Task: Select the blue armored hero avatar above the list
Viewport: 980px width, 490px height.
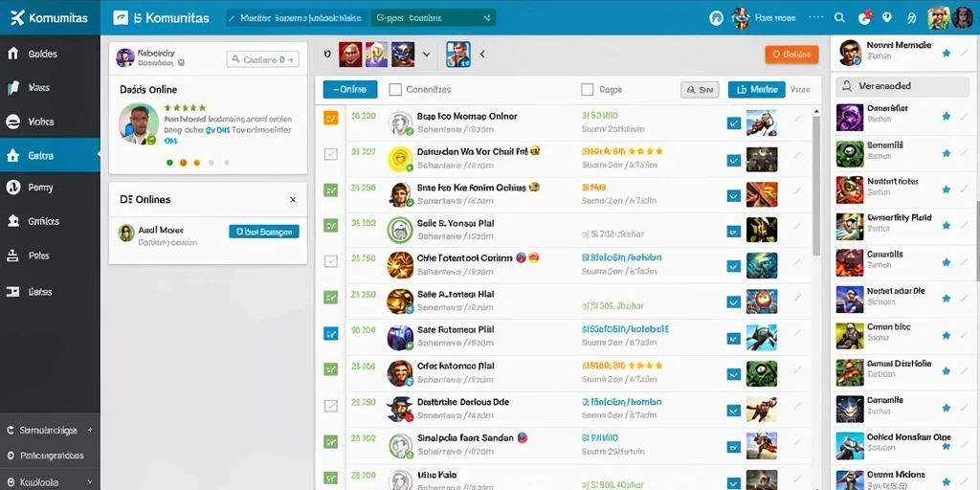Action: 403,55
